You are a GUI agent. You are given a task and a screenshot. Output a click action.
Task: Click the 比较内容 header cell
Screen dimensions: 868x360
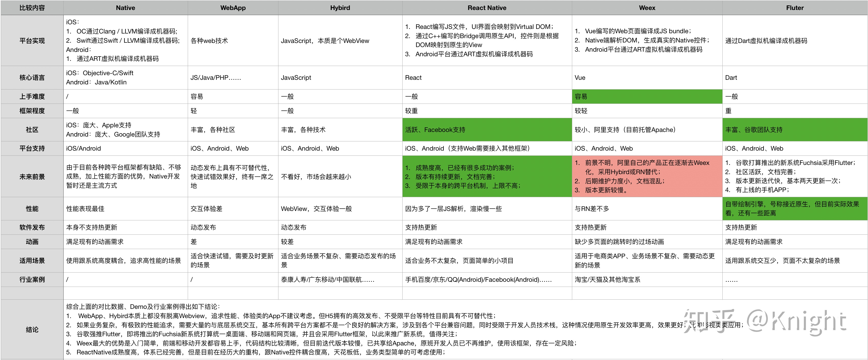32,8
